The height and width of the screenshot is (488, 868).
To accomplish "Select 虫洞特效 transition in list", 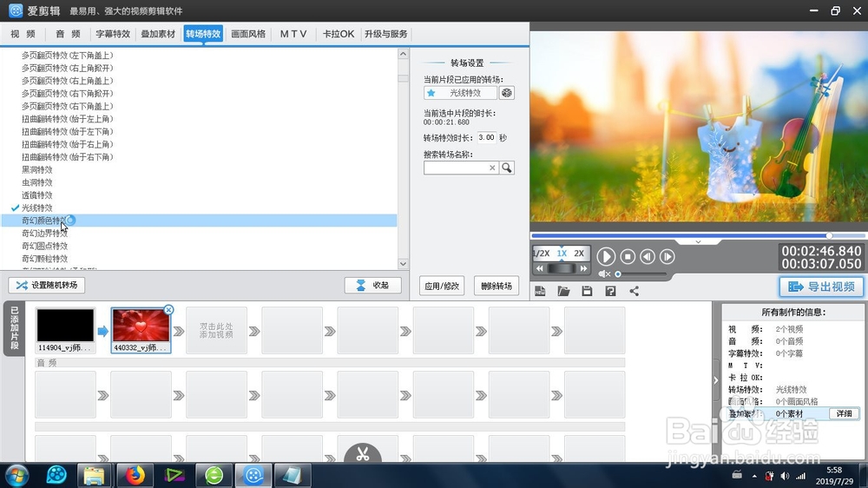I will (x=37, y=182).
